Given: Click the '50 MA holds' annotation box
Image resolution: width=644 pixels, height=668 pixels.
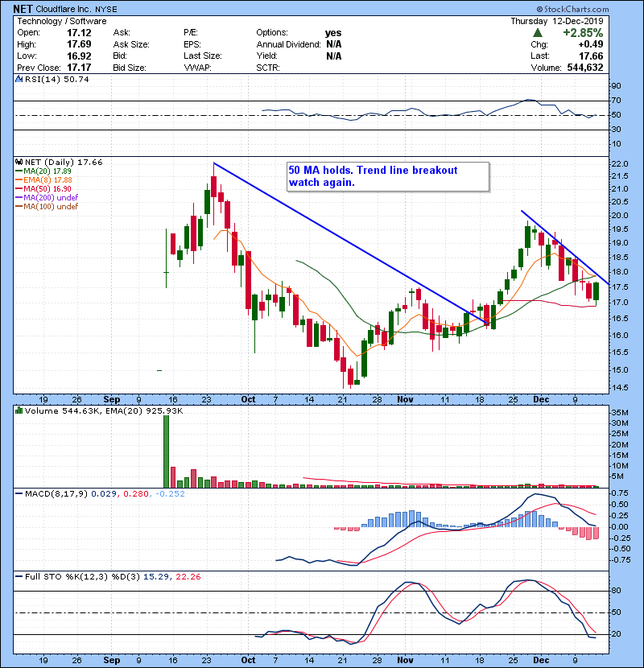Looking at the screenshot, I should point(388,176).
